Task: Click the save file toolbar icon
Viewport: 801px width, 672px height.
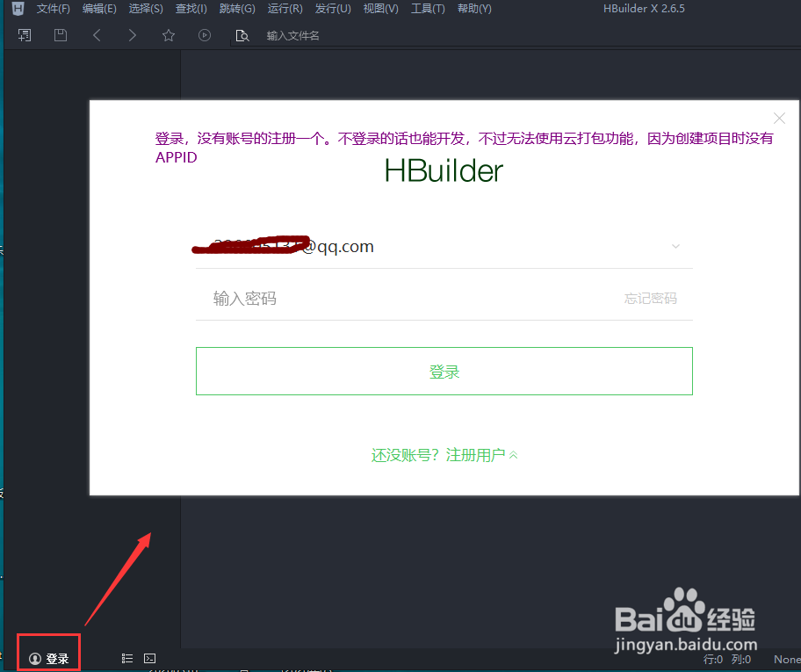Action: (x=61, y=35)
